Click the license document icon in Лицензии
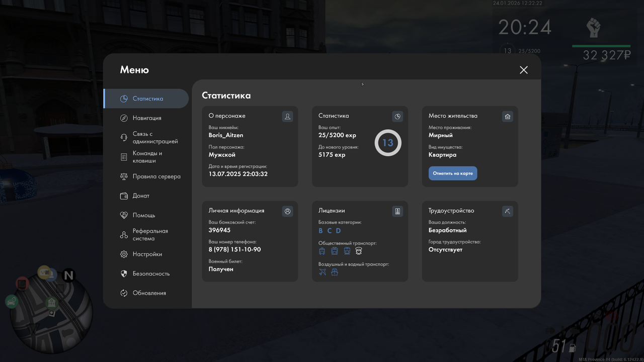The image size is (644, 362). click(397, 212)
